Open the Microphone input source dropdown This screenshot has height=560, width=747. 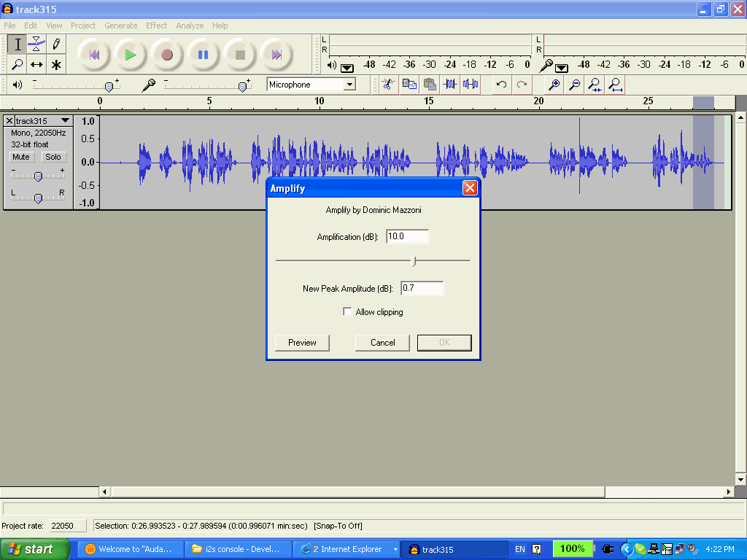point(349,84)
